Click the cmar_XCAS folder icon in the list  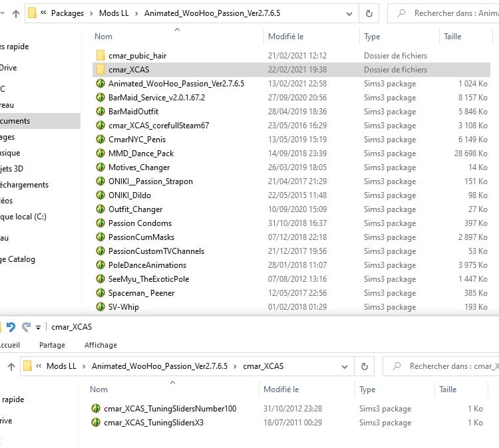click(100, 70)
